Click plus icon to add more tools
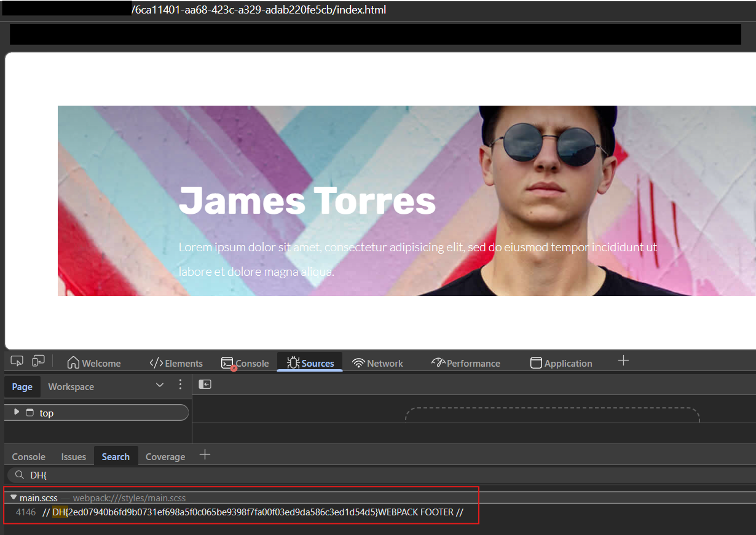Viewport: 756px width, 535px height. tap(623, 361)
